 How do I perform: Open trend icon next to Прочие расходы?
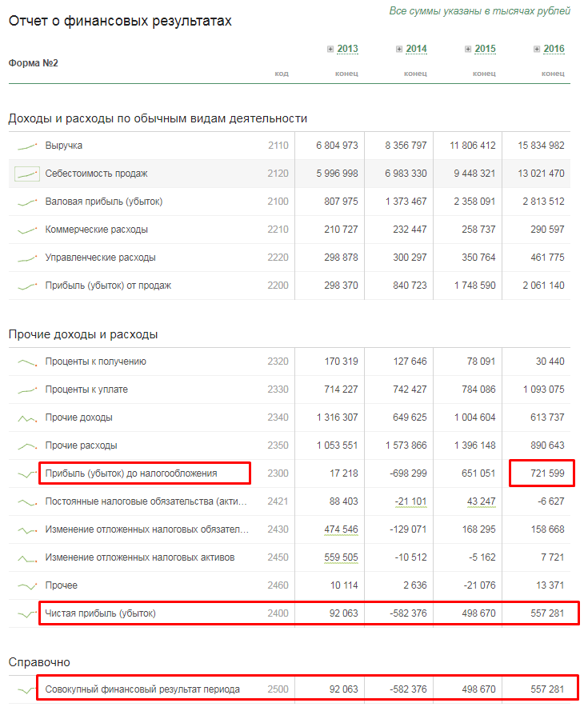pos(27,446)
